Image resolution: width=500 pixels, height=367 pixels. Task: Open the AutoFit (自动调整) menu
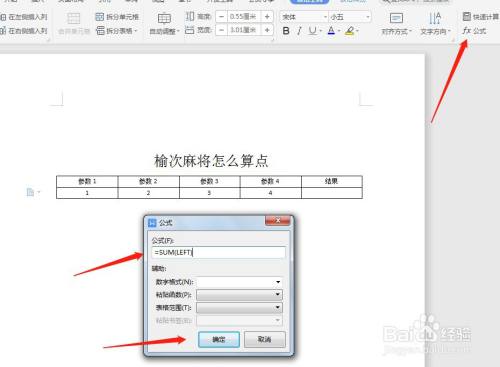click(x=164, y=23)
